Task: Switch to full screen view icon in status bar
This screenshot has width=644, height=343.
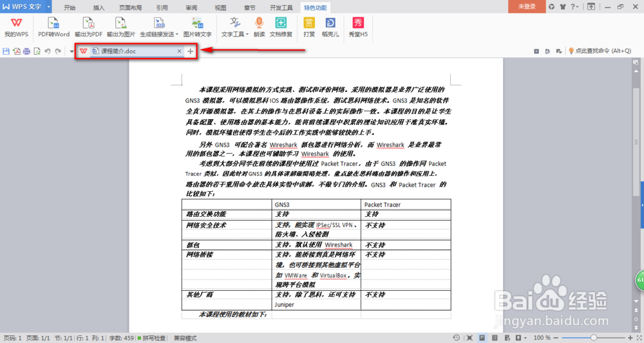Action: coord(469,338)
